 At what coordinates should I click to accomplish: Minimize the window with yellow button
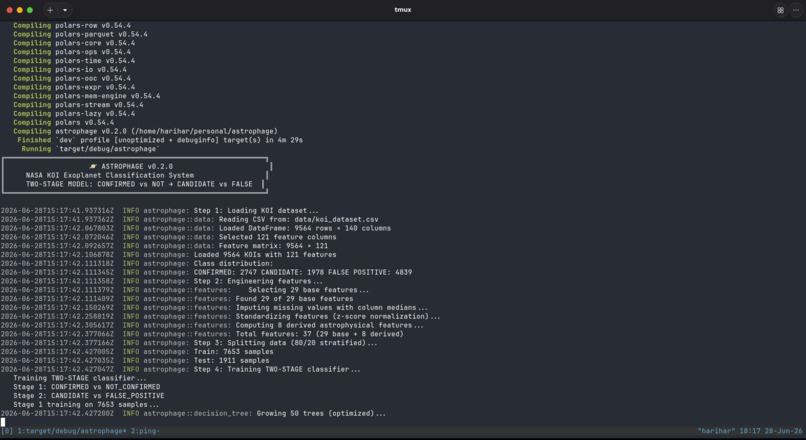pyautogui.click(x=20, y=10)
